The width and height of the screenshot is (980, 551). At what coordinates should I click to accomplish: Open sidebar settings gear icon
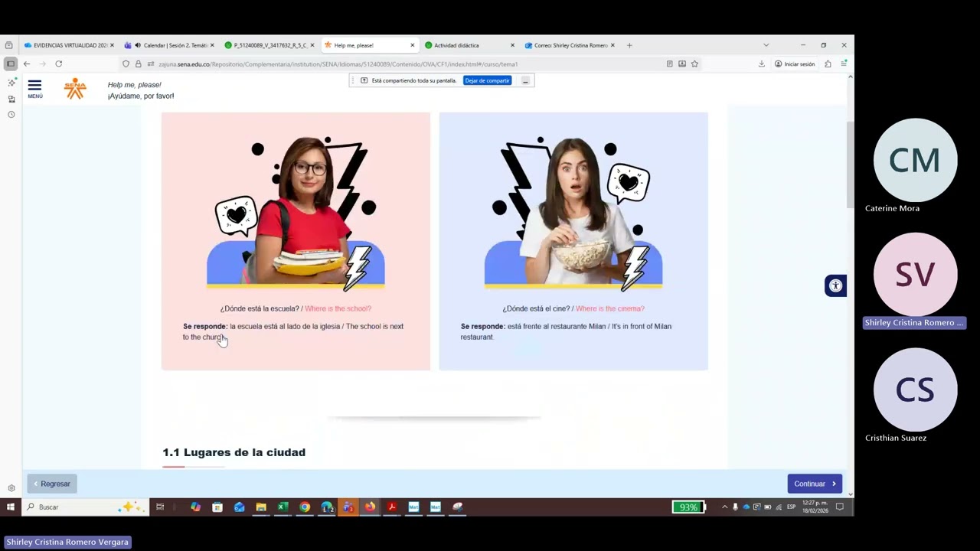pos(11,488)
